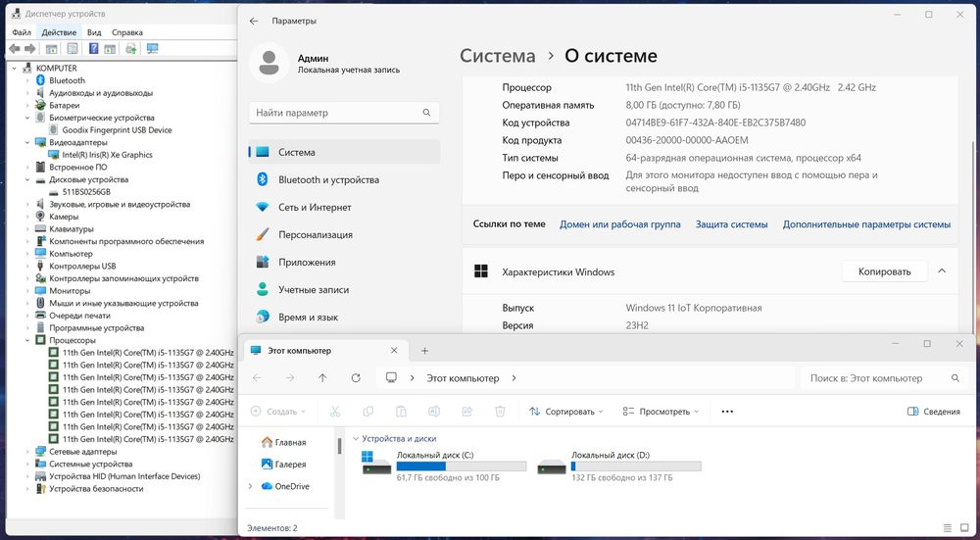This screenshot has height=540, width=980.
Task: Open the Вид menu in Device Manager
Action: (94, 32)
